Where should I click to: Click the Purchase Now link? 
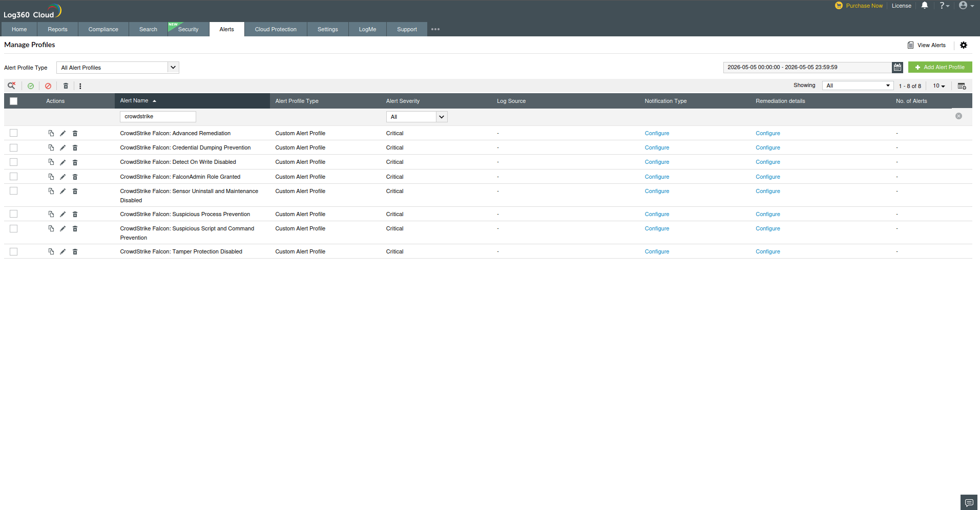[x=859, y=6]
